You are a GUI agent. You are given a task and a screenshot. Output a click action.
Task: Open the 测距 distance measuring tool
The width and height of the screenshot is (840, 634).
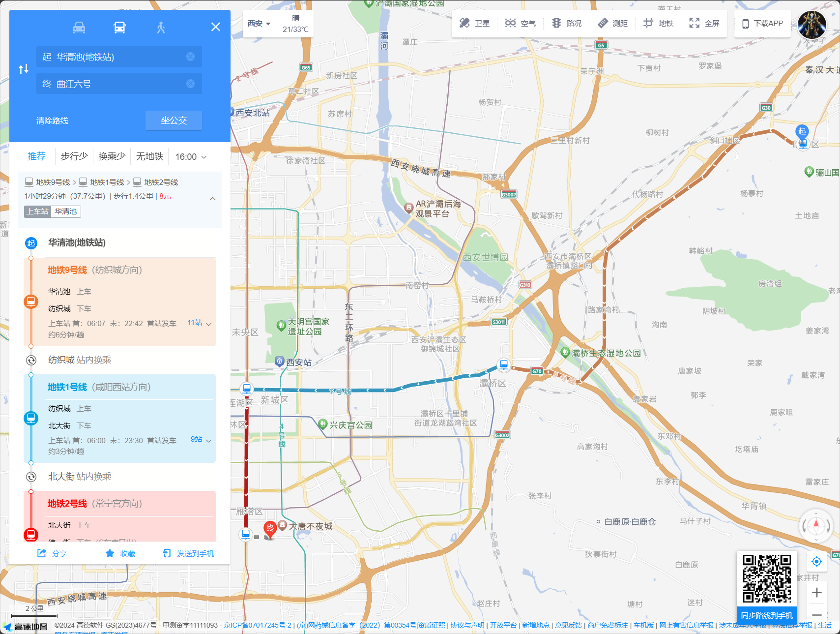[x=612, y=23]
